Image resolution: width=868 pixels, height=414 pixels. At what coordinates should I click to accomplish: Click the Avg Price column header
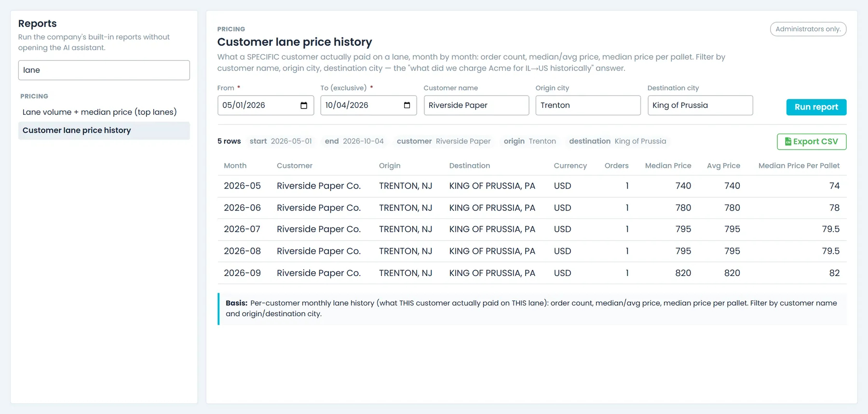pyautogui.click(x=723, y=166)
